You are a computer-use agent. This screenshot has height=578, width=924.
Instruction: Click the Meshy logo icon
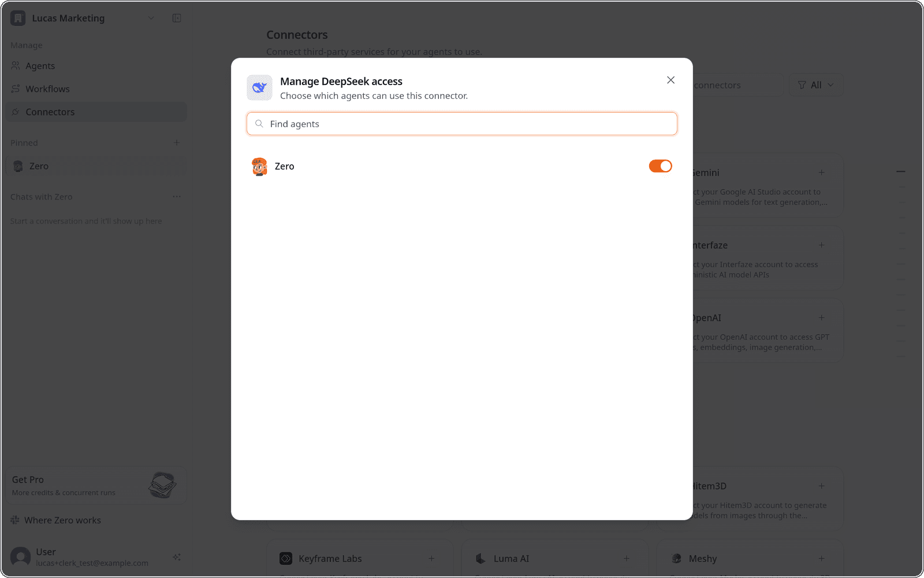click(x=676, y=558)
